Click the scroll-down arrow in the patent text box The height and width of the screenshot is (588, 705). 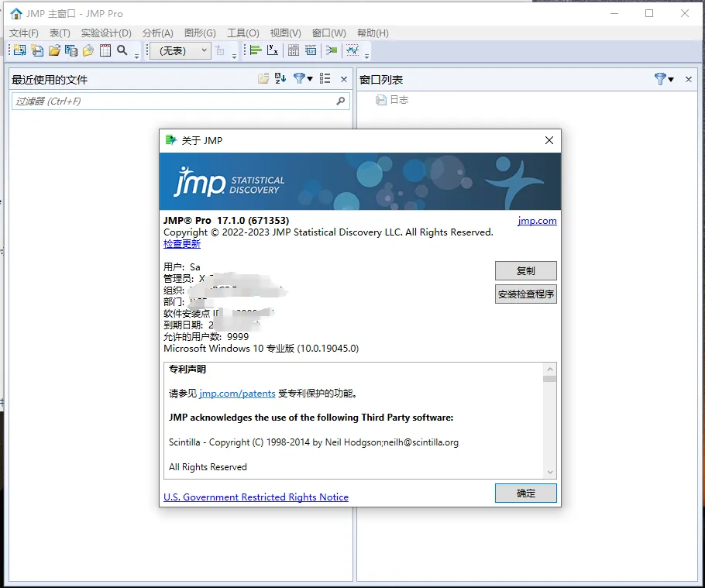pos(549,472)
